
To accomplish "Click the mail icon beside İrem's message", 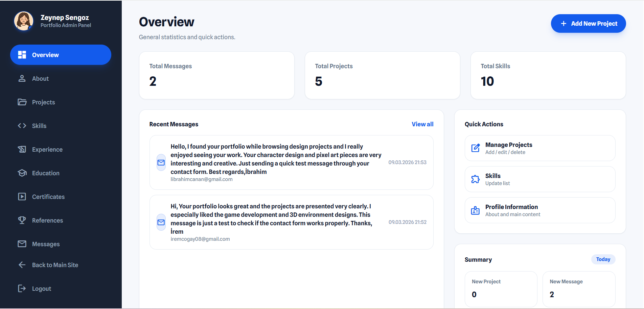I will [x=161, y=222].
